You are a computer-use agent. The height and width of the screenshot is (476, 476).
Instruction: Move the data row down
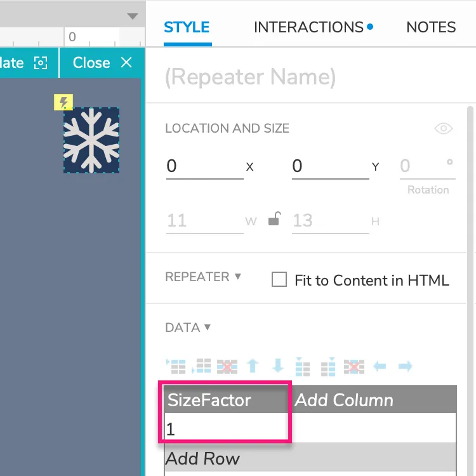tap(278, 366)
